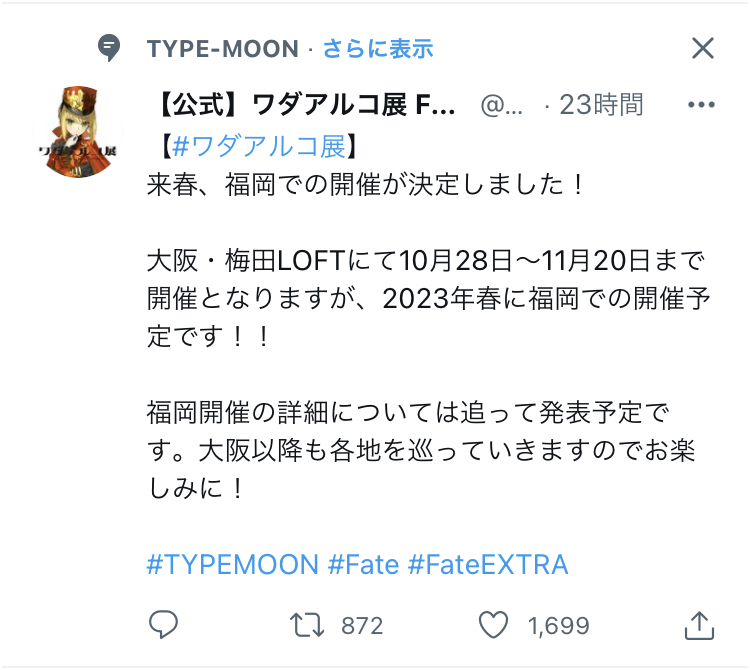This screenshot has width=750, height=670.
Task: Click the #ワダアルコ展 hashtag
Action: [x=258, y=146]
